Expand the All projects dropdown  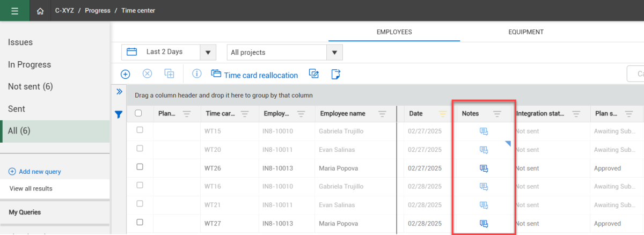[334, 53]
